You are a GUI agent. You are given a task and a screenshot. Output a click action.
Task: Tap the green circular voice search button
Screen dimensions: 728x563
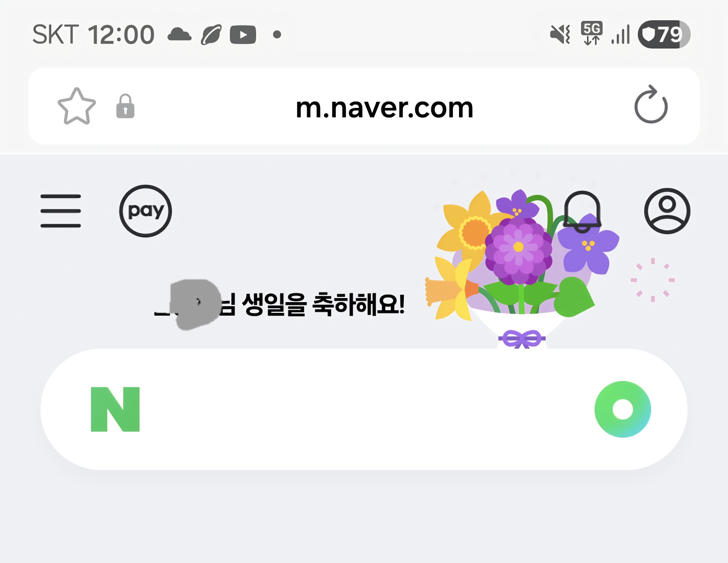pyautogui.click(x=623, y=409)
